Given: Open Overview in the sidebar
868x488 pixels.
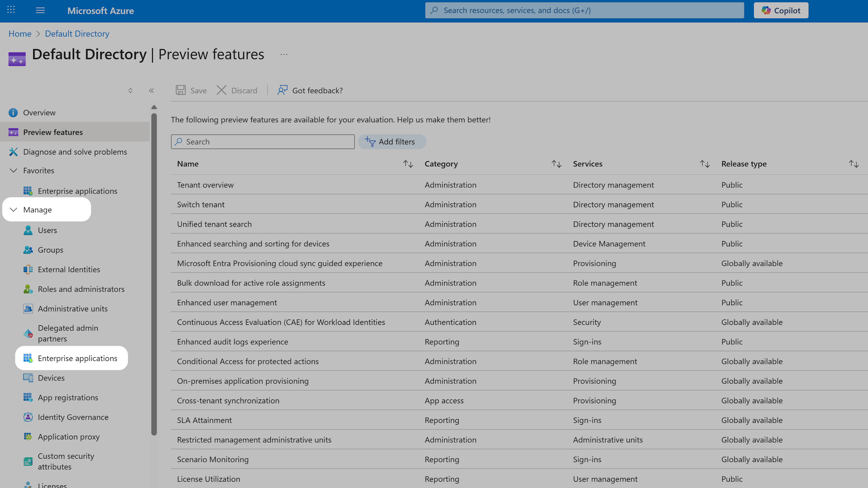Looking at the screenshot, I should 75,113.
